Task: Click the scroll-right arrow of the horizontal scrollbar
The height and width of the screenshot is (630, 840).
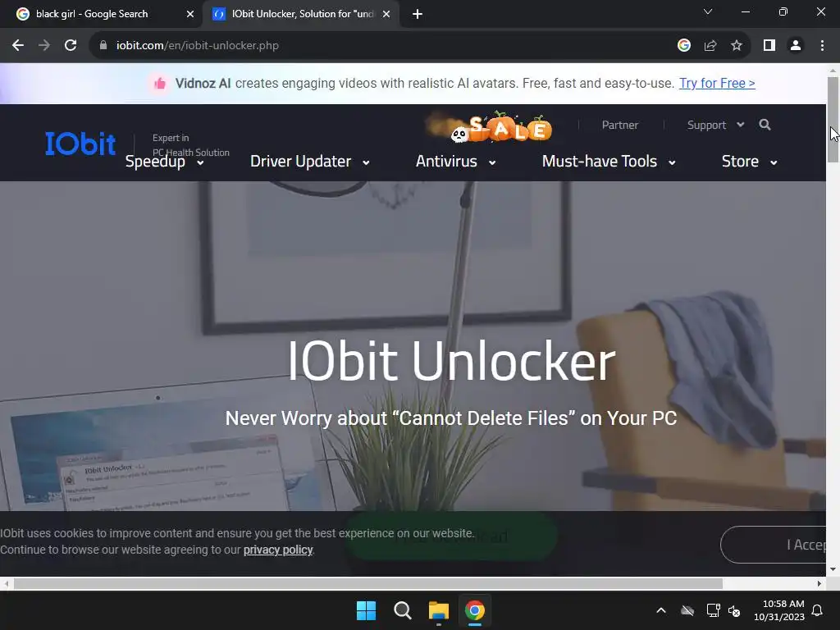Action: 819,583
